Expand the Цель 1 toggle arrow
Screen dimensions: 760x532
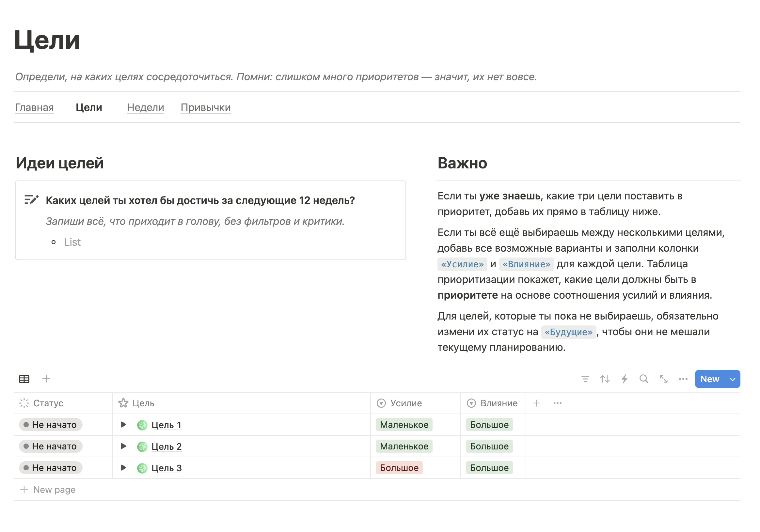[123, 425]
